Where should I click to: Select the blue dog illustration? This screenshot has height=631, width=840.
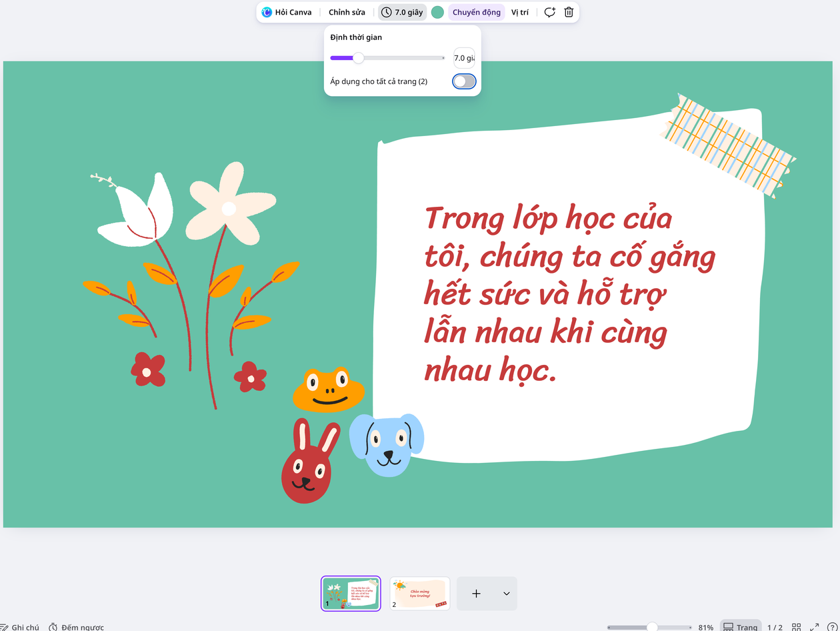[387, 445]
